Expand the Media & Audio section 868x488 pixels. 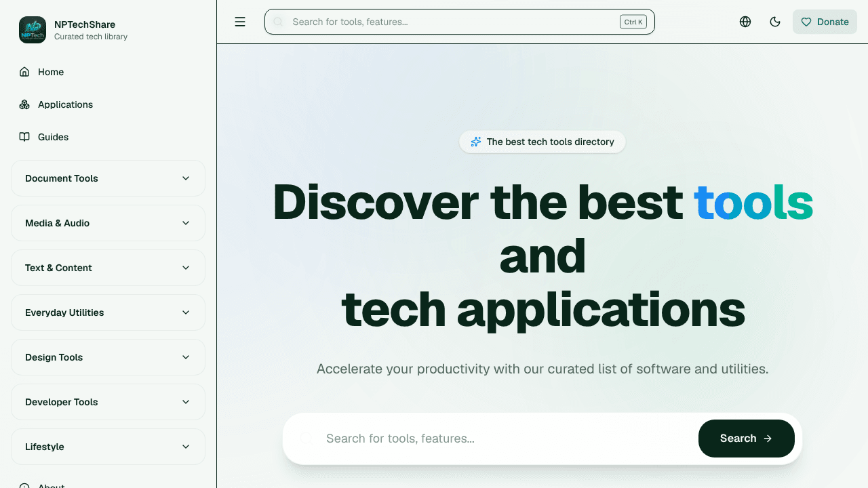108,223
